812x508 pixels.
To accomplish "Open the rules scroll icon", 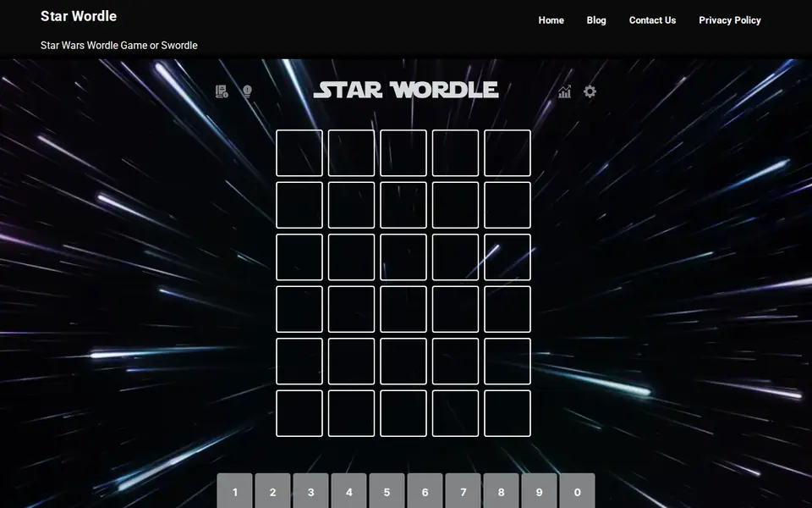I will click(222, 91).
